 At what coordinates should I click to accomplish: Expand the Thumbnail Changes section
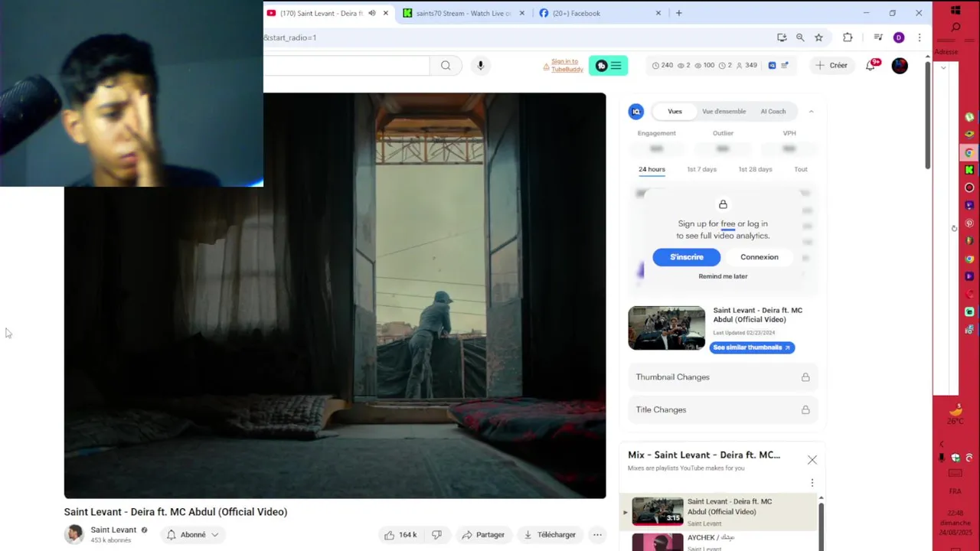[x=723, y=377]
